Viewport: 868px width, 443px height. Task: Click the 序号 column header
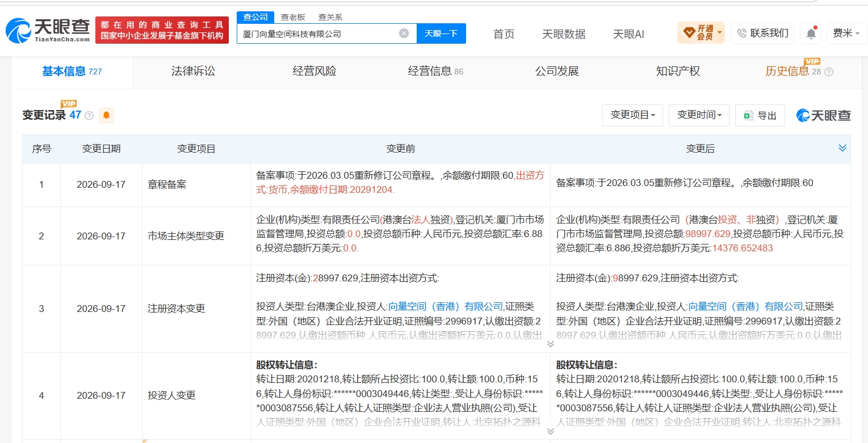pos(41,149)
